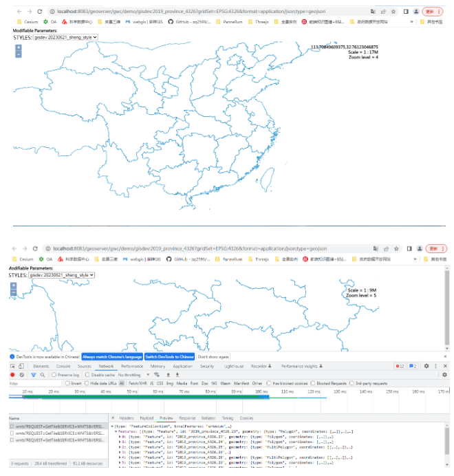
Task: Open No throttling dropdown
Action: pyautogui.click(x=133, y=375)
